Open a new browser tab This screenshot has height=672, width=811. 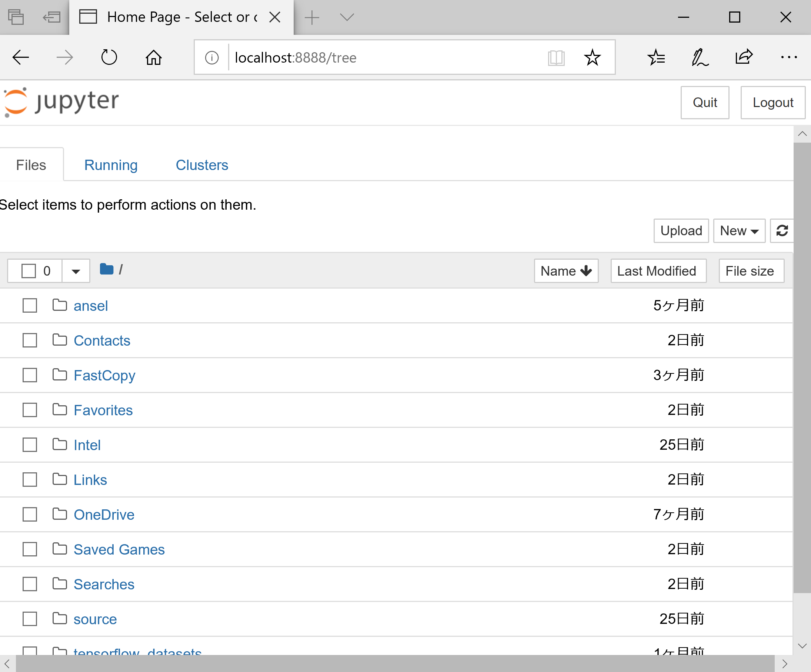point(312,17)
